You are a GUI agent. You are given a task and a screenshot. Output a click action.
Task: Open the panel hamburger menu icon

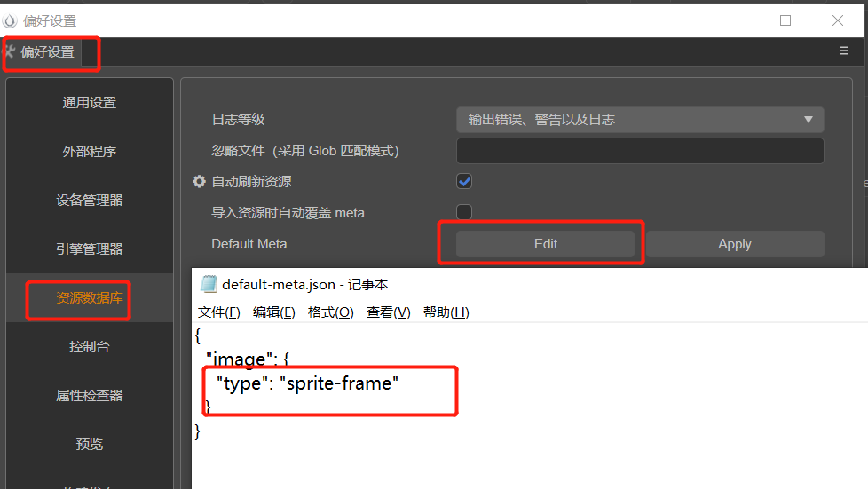(x=844, y=51)
